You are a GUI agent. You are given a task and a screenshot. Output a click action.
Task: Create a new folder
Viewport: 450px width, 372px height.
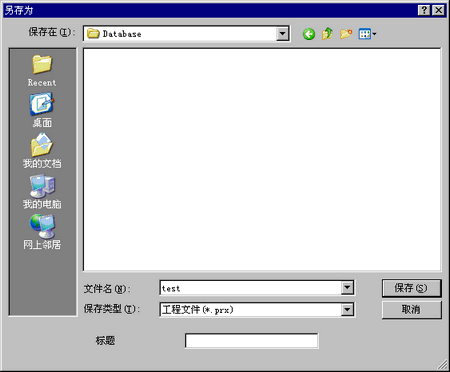click(x=346, y=34)
